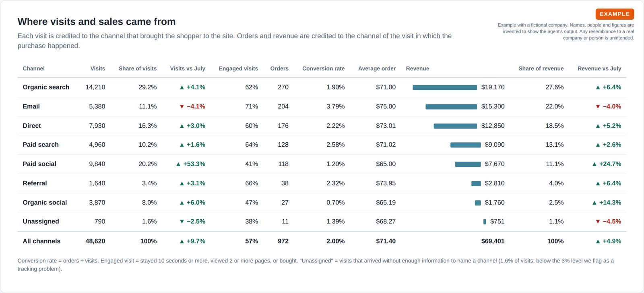Screen dimensions: 644x293
Task: Click the Average order column header
Action: point(377,69)
